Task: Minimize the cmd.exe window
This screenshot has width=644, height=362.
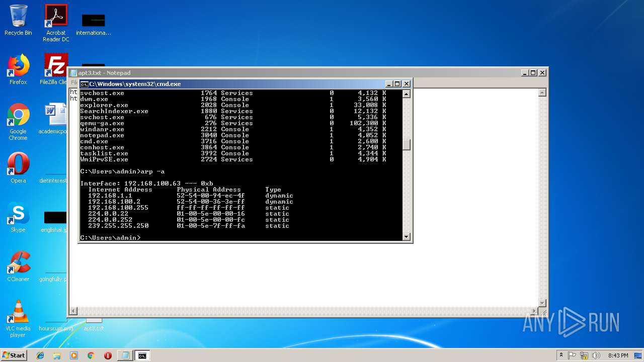Action: pyautogui.click(x=389, y=84)
